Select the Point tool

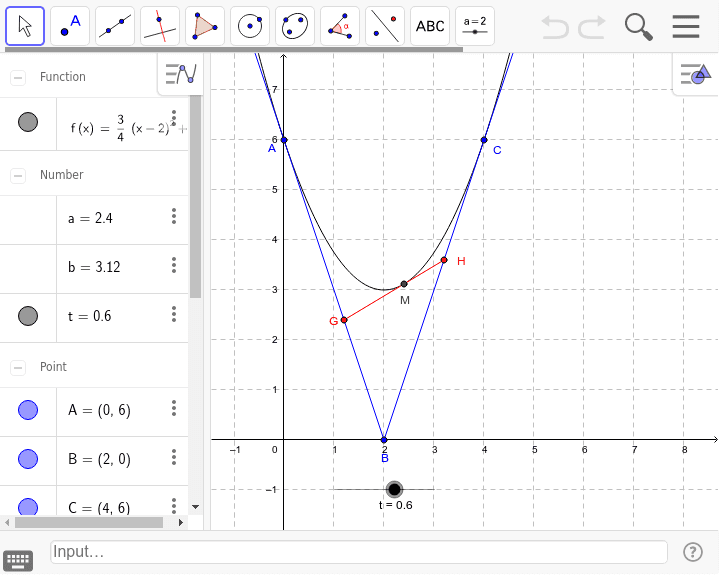70,26
